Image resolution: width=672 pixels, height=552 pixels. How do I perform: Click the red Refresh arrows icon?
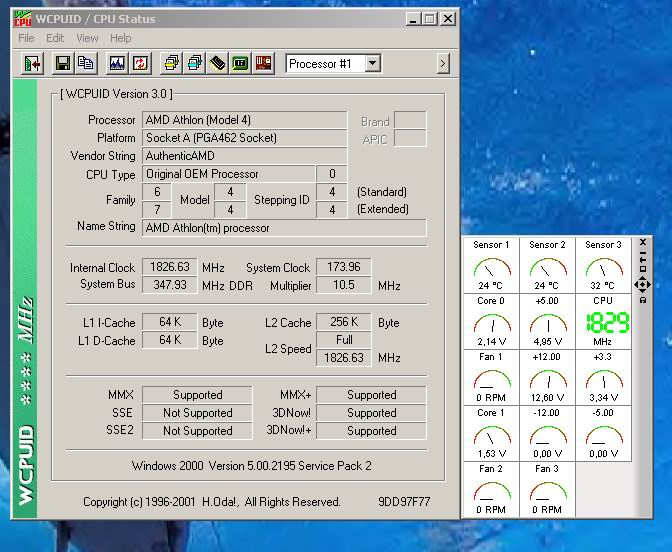pyautogui.click(x=140, y=64)
